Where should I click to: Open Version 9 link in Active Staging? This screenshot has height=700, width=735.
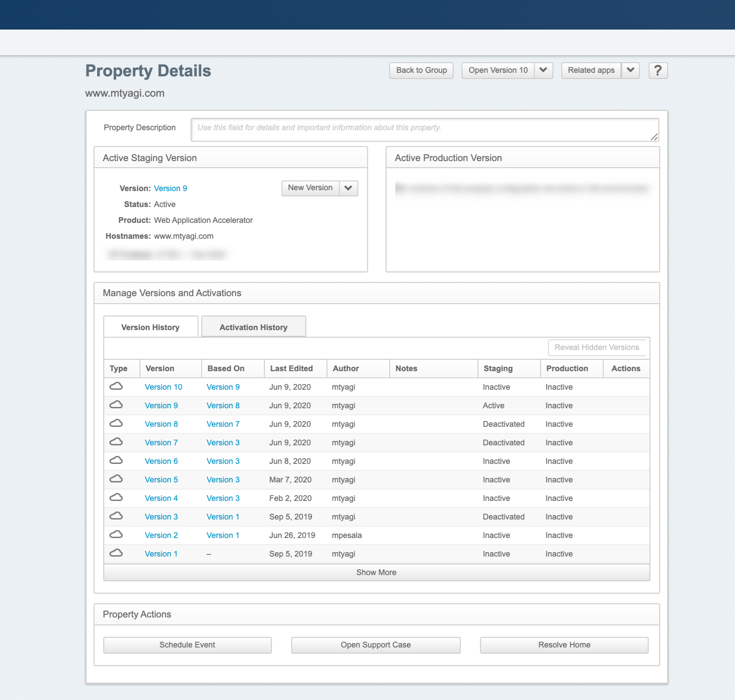[x=170, y=188]
